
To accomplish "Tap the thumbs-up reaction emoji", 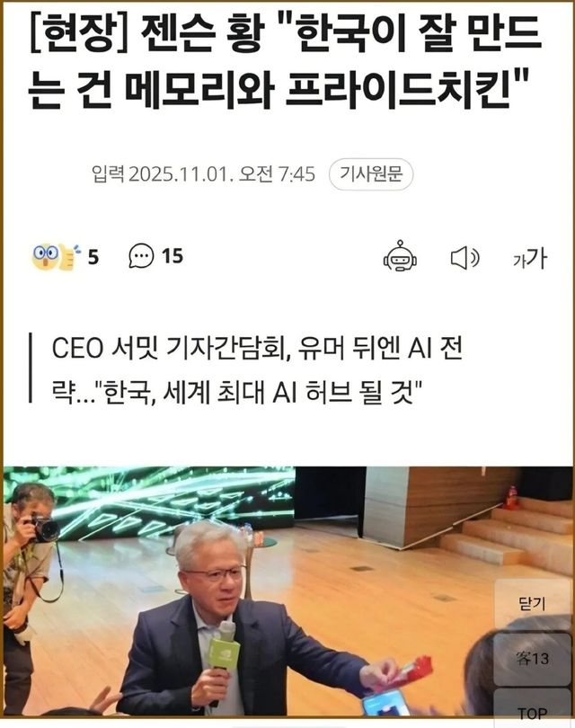I will (x=68, y=257).
